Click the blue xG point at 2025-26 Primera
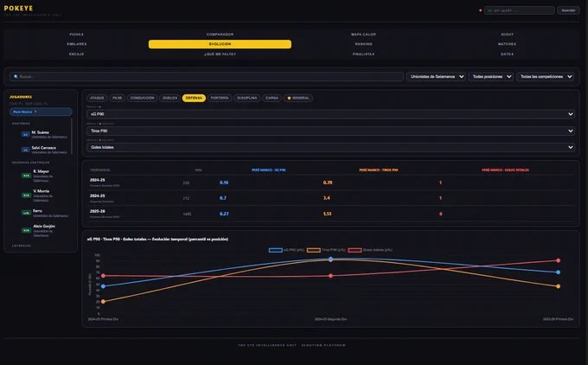 (558, 272)
